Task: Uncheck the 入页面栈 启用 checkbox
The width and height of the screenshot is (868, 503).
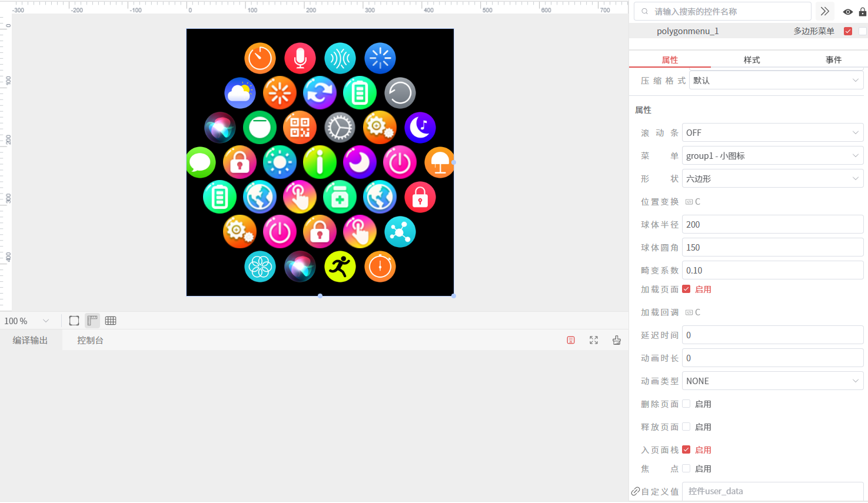Action: (x=686, y=449)
